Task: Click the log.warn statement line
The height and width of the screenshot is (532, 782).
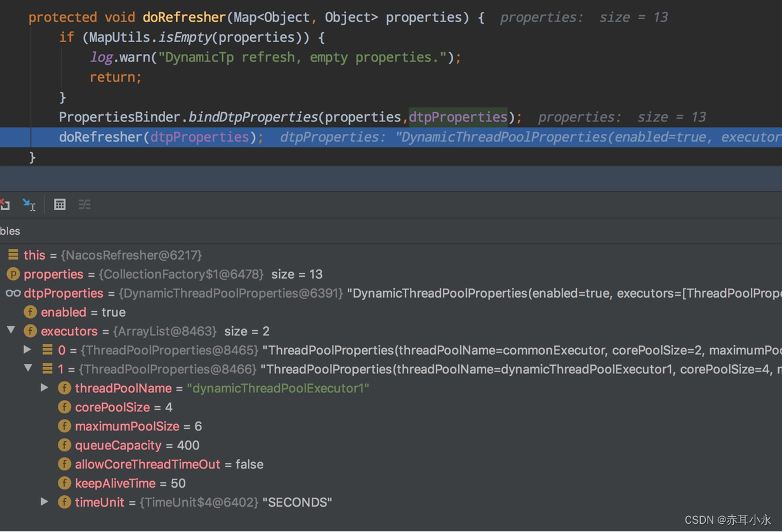Action: [275, 57]
